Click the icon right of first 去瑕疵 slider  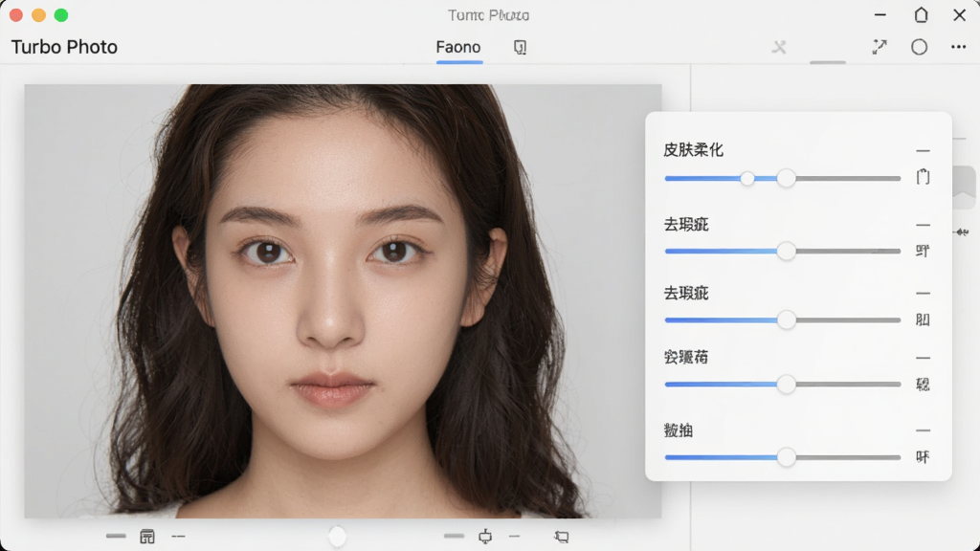[923, 252]
